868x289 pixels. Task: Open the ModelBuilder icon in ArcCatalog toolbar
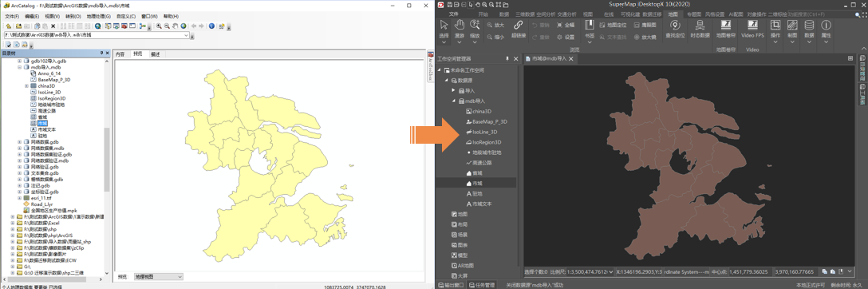coord(142,26)
